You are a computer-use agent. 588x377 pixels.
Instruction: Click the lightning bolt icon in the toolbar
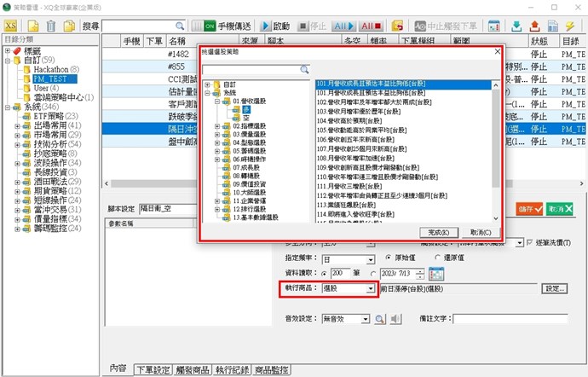[570, 26]
